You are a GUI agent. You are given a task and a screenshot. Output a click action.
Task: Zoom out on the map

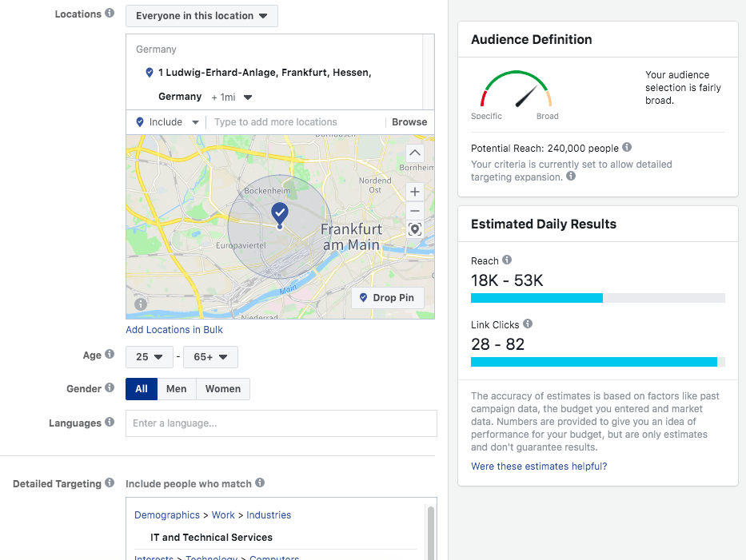coord(415,211)
